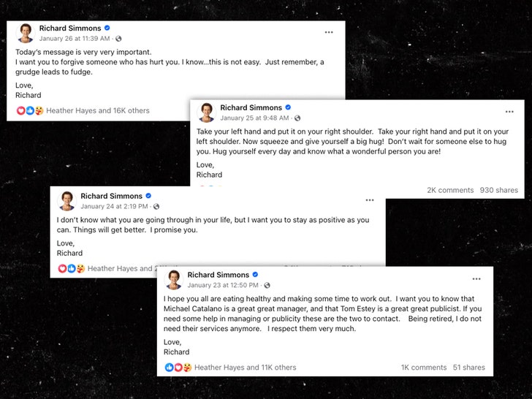Click the reaction emojis under the January 24 post

click(x=71, y=269)
